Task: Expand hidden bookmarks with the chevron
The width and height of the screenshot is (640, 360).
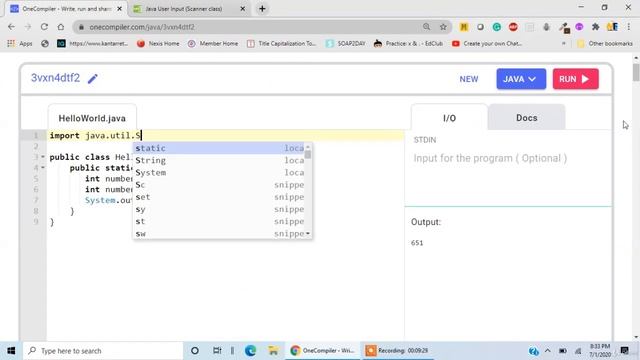Action: click(x=564, y=43)
